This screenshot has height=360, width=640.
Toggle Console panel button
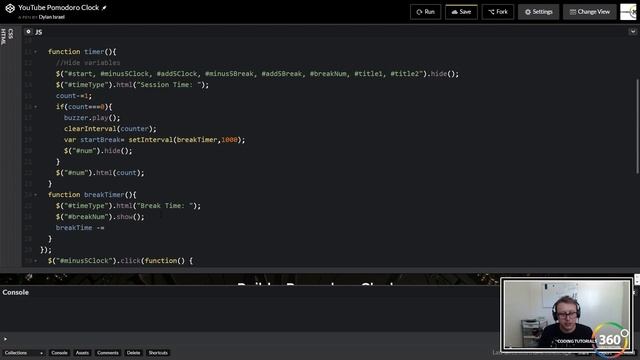click(59, 353)
